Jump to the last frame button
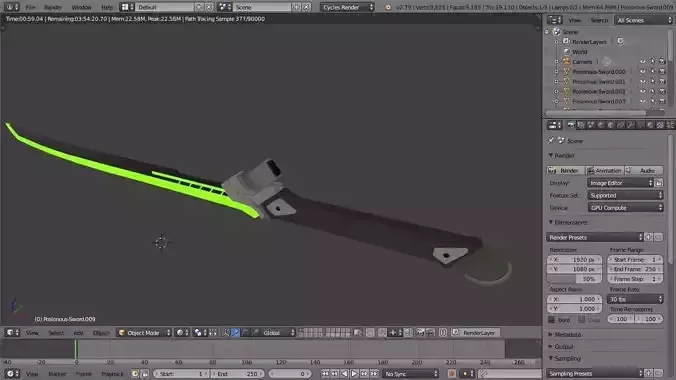676x380 pixels. [374, 374]
